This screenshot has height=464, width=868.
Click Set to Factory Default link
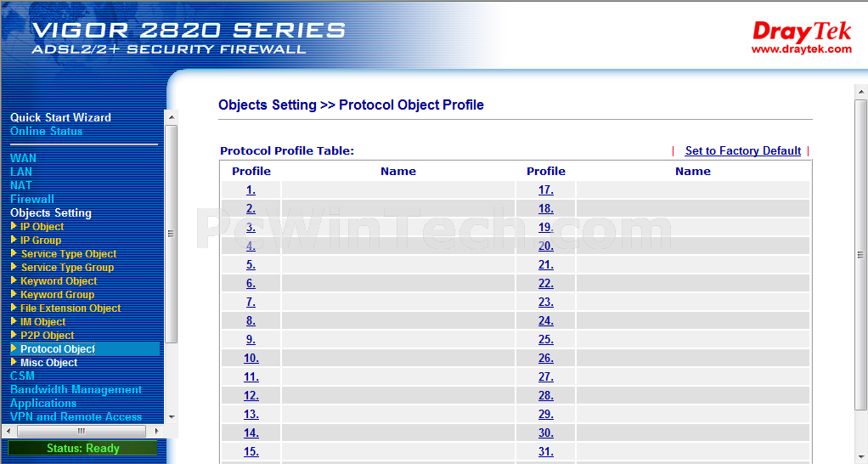[x=743, y=150]
